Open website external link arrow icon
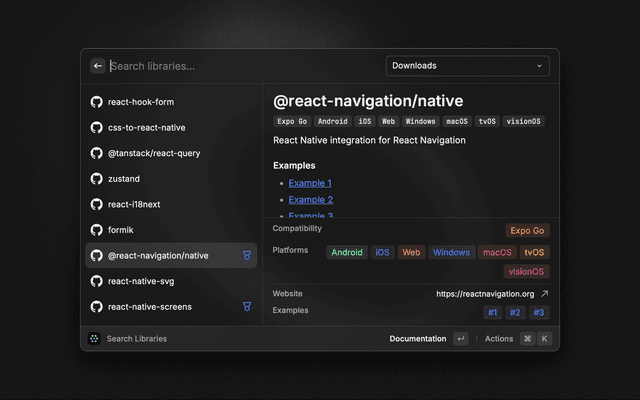640x400 pixels. 544,294
